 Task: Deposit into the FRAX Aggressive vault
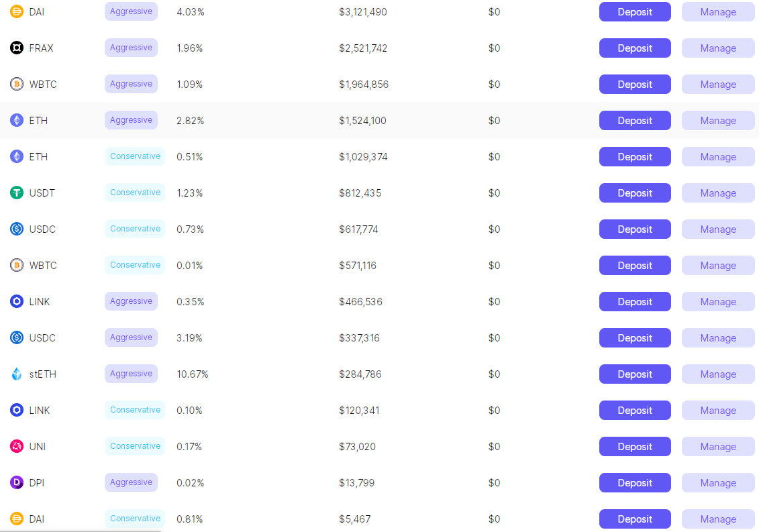635,48
